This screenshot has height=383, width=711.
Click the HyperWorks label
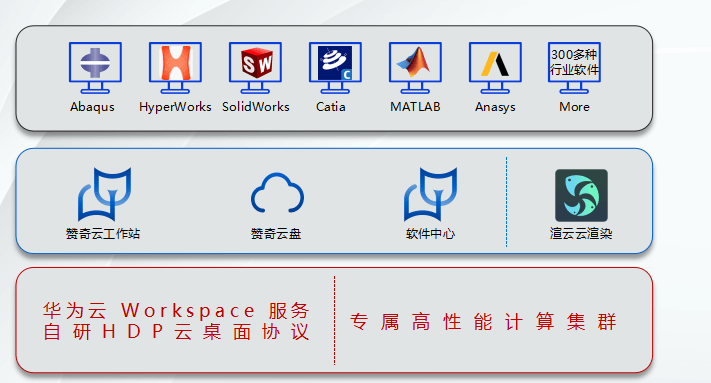click(x=175, y=107)
